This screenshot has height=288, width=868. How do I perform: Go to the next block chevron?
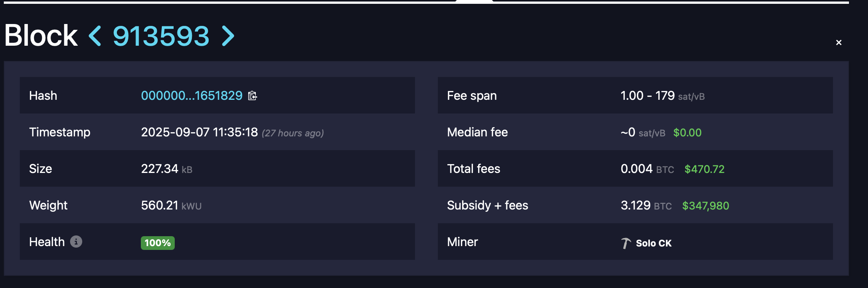coord(228,36)
